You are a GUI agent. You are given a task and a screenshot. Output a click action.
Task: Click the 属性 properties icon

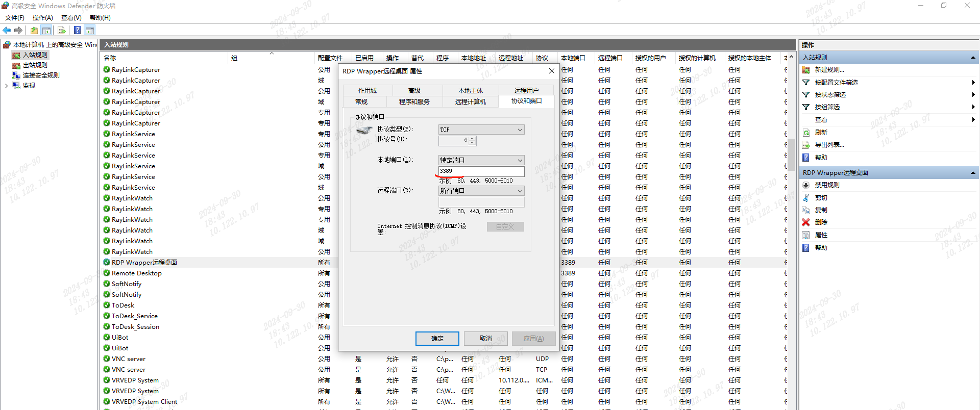tap(806, 235)
